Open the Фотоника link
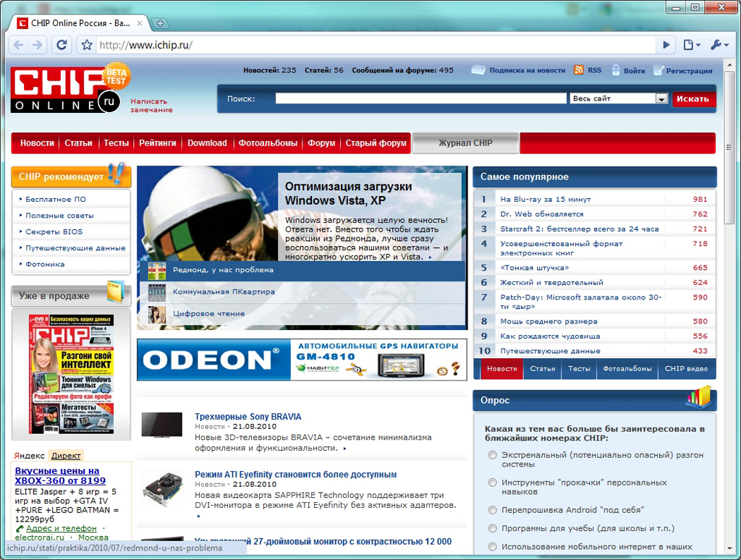Screen dimensions: 741x560 (x=45, y=265)
